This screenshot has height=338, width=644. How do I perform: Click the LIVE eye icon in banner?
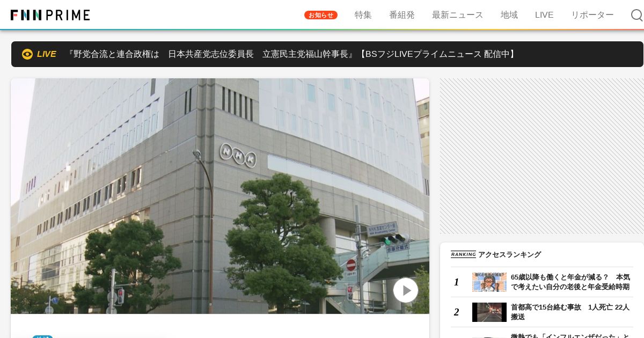coord(27,54)
